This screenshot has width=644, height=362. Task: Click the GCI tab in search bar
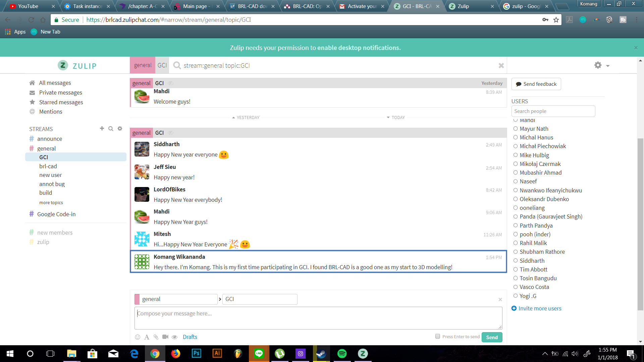click(162, 65)
